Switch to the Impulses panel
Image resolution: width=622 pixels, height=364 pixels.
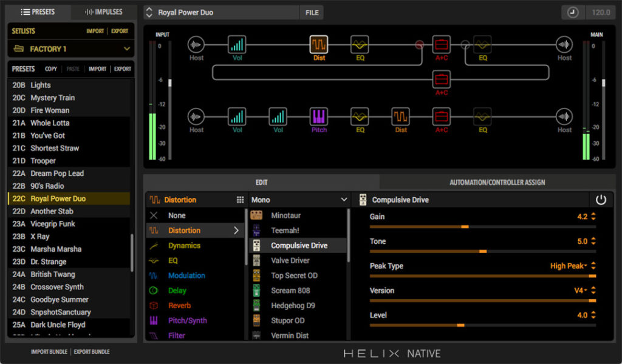click(x=103, y=12)
